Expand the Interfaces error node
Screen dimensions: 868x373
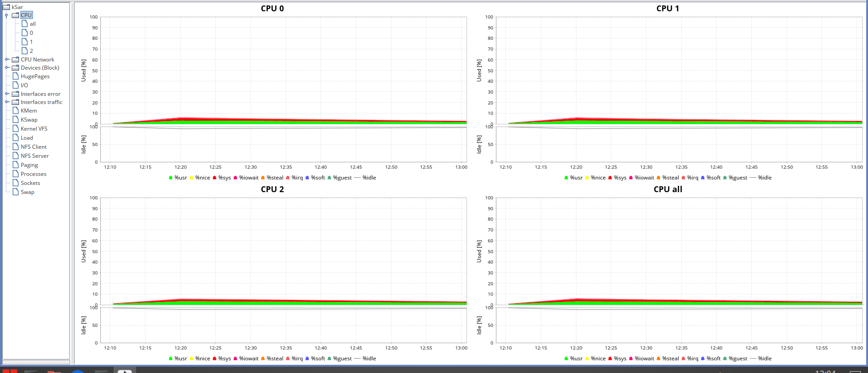pos(7,94)
